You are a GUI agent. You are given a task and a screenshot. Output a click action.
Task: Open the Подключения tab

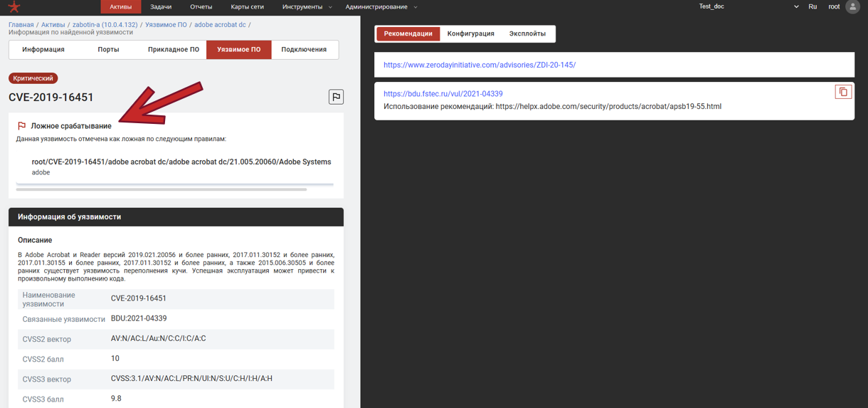304,50
